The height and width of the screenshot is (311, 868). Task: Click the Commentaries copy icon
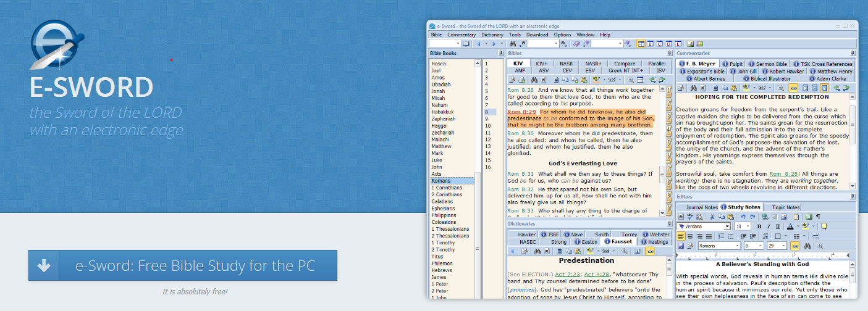coord(725,88)
